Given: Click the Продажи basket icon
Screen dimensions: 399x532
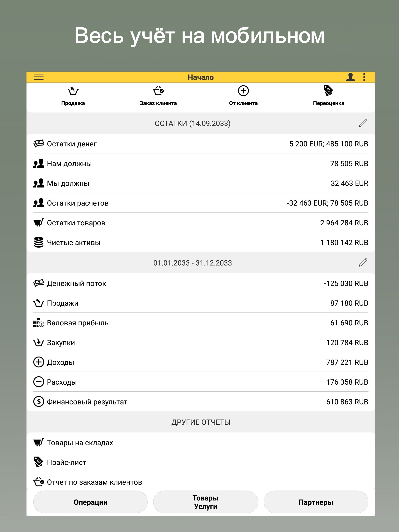Looking at the screenshot, I should click(x=39, y=303).
